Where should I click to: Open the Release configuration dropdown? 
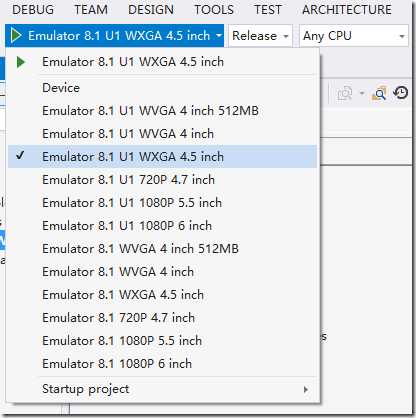click(x=260, y=36)
